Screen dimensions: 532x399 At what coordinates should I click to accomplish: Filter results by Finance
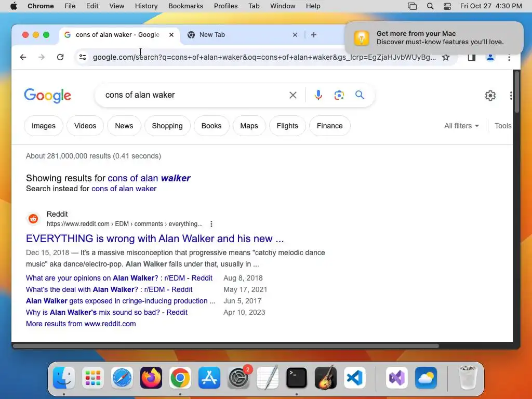click(330, 126)
